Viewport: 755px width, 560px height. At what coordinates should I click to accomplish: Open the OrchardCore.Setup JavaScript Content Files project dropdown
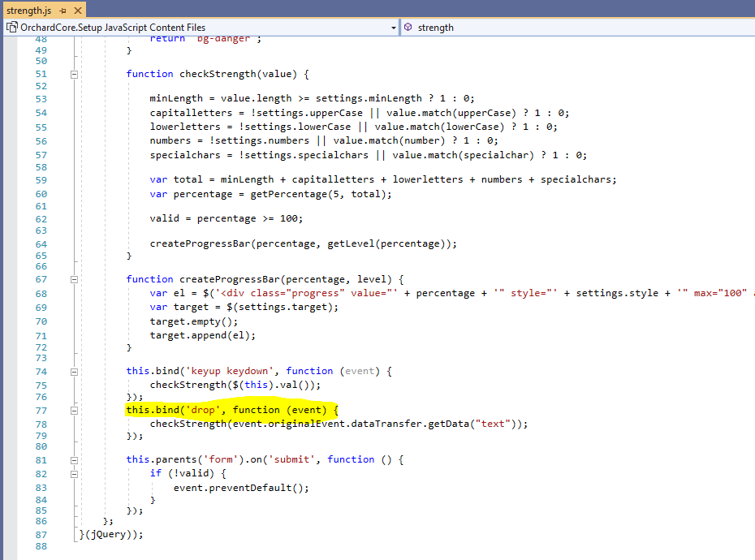pyautogui.click(x=394, y=28)
